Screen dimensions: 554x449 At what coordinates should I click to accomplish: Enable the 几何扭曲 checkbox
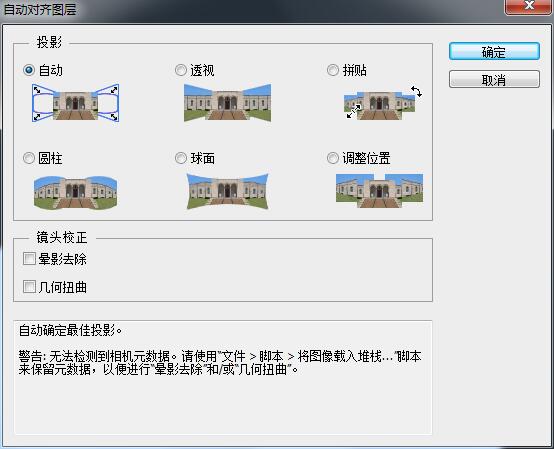29,286
